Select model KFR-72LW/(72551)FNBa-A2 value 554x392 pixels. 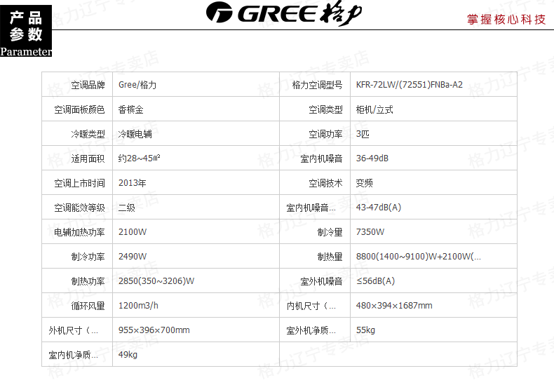tap(409, 85)
